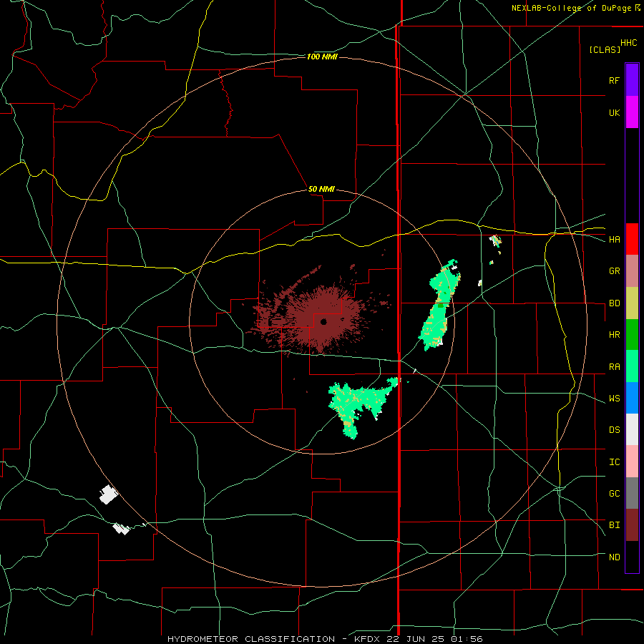The image size is (644, 644).
Task: Click the 01:56 timestamp
Action: pos(466,639)
